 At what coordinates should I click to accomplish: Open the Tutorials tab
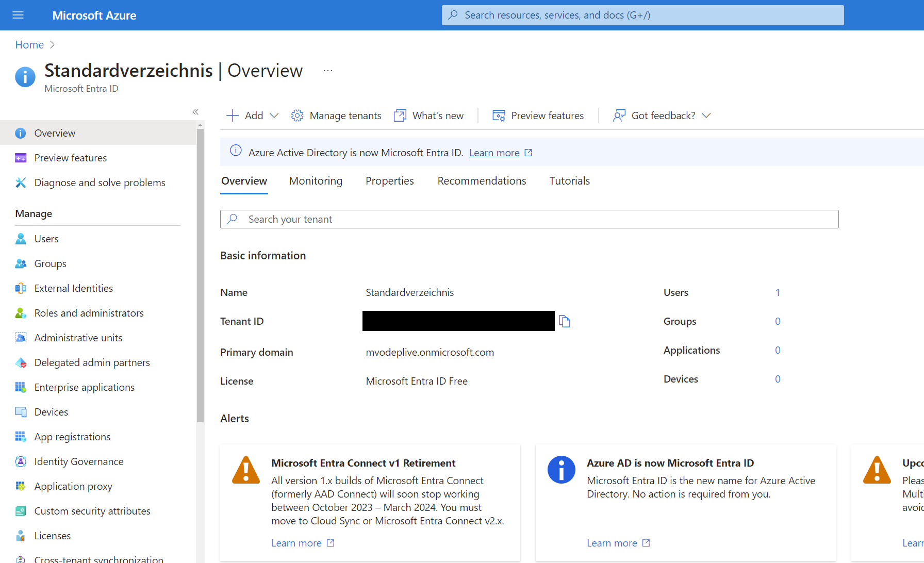coord(569,181)
